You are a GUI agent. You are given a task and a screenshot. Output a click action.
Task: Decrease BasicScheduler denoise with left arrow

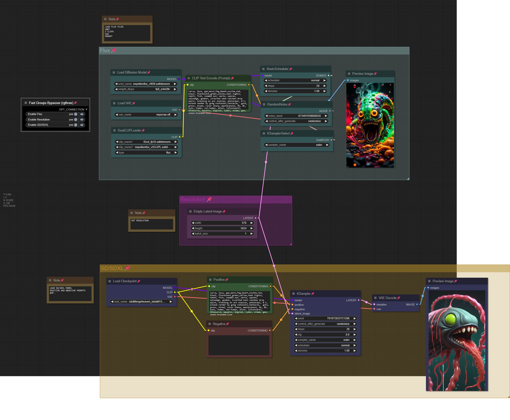pos(266,91)
